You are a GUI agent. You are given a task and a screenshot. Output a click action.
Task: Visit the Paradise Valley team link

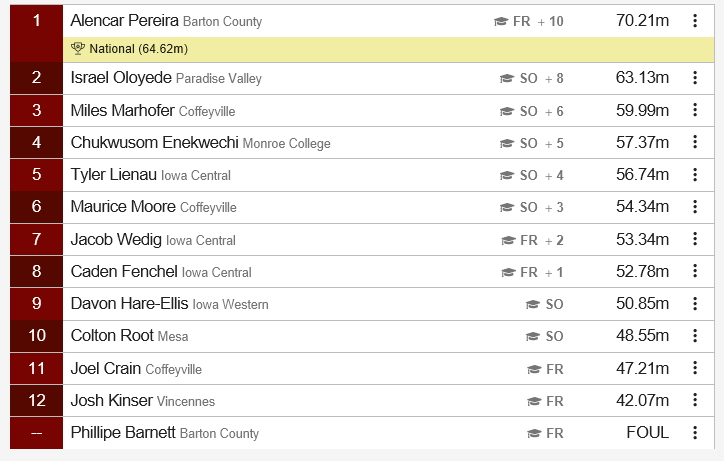[219, 79]
